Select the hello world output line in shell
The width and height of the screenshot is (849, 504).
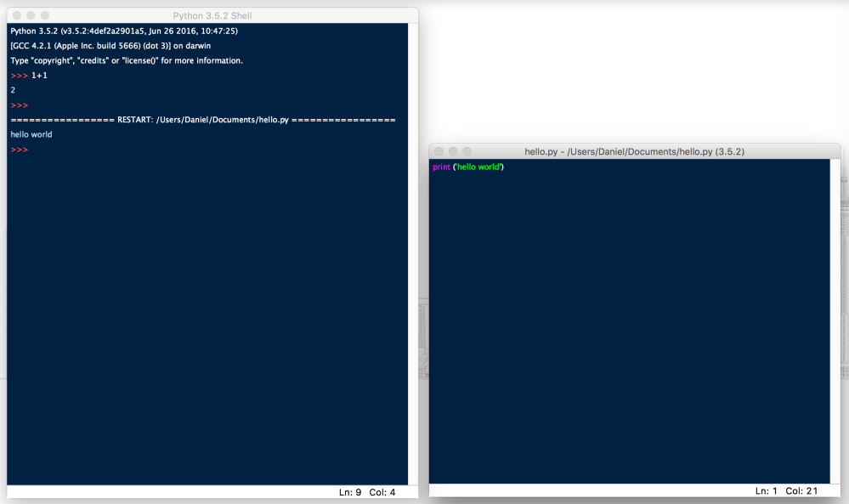coord(31,135)
